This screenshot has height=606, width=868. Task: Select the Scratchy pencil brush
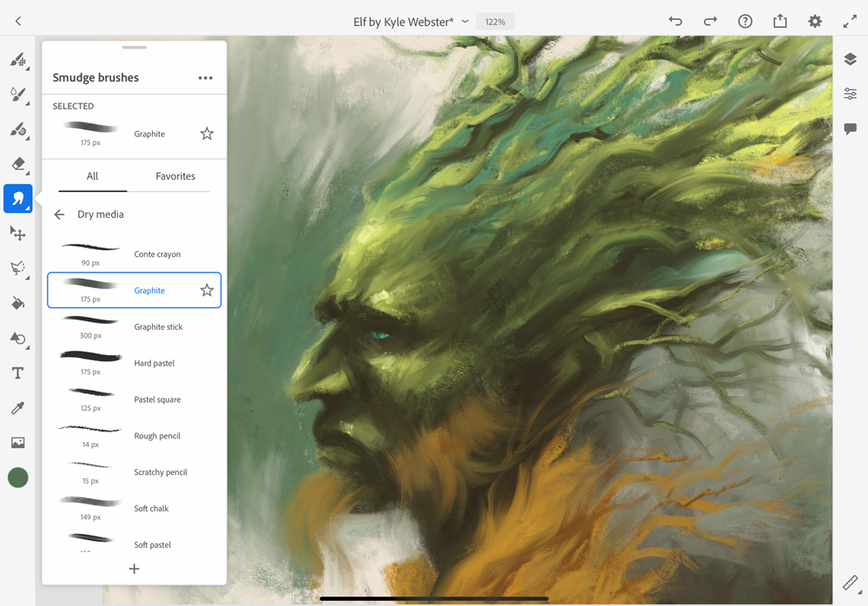[134, 472]
